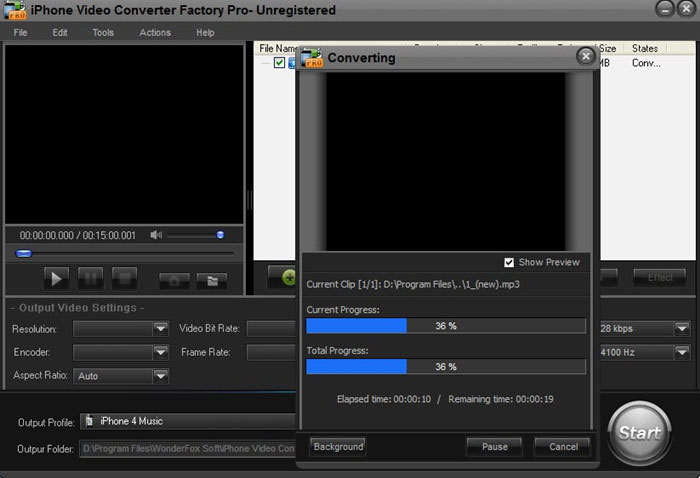Open the Output Profile iPhone 4 Music selector
Image resolution: width=700 pixels, height=478 pixels.
(x=188, y=421)
